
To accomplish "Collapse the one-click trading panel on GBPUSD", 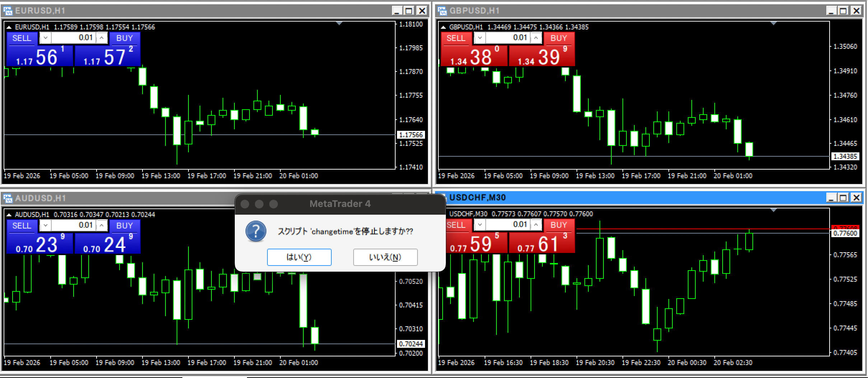I will 443,27.
